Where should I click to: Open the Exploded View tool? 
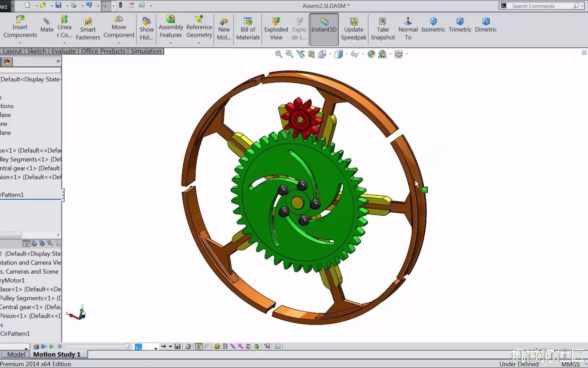[x=276, y=27]
